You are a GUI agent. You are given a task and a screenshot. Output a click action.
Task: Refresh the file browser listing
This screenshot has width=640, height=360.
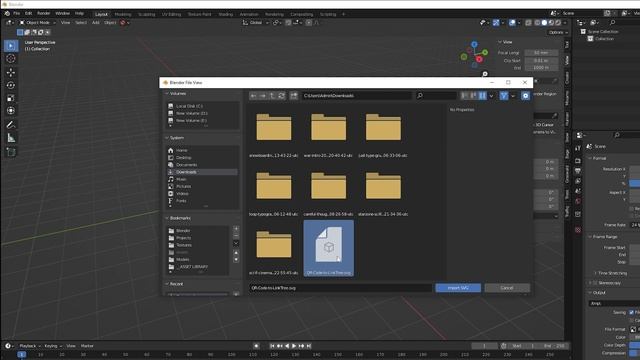pyautogui.click(x=282, y=96)
